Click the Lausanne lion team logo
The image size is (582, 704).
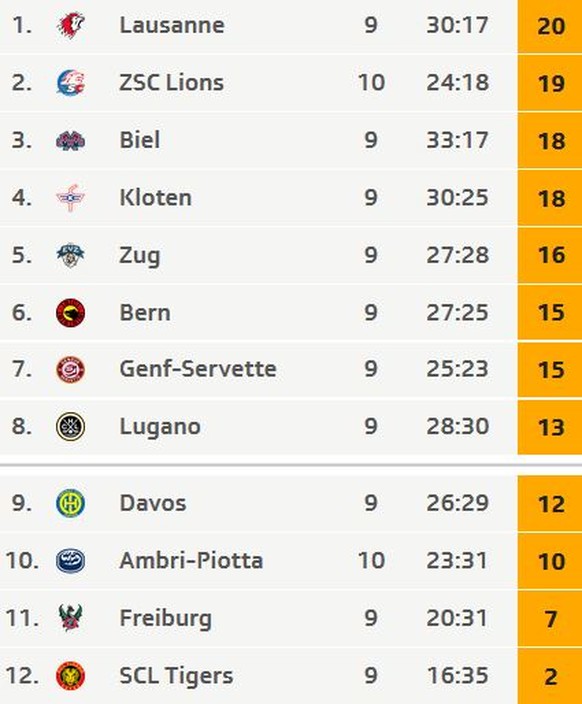(x=71, y=25)
